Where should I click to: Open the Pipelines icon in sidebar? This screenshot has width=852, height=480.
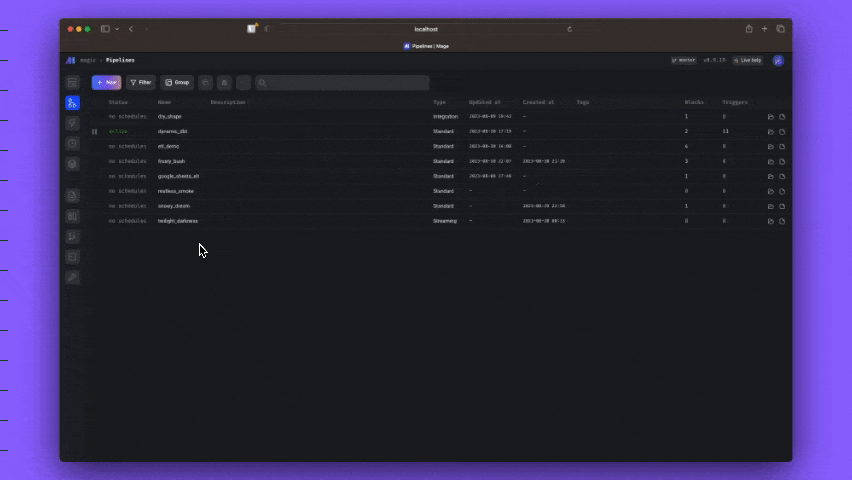pyautogui.click(x=72, y=103)
